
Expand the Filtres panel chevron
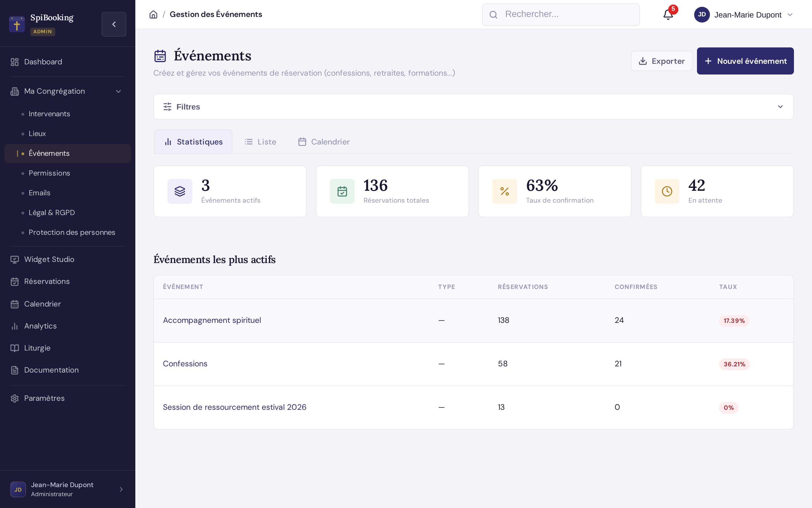pyautogui.click(x=780, y=107)
